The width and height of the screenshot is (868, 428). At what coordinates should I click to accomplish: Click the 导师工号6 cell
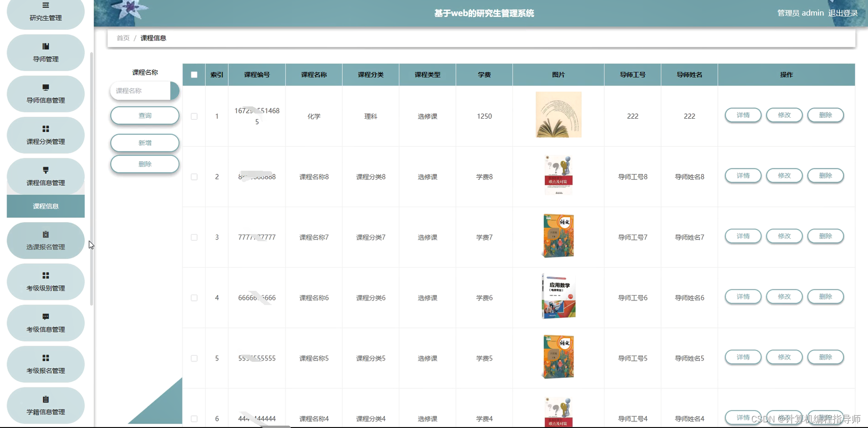[x=633, y=298]
